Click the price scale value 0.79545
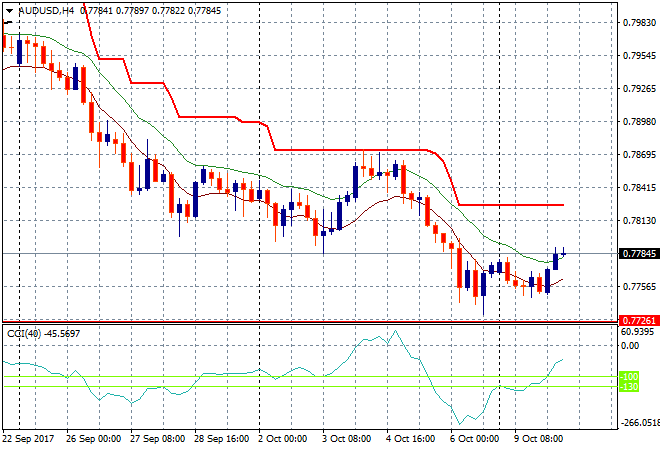Image resolution: width=660 pixels, height=450 pixels. click(x=639, y=56)
